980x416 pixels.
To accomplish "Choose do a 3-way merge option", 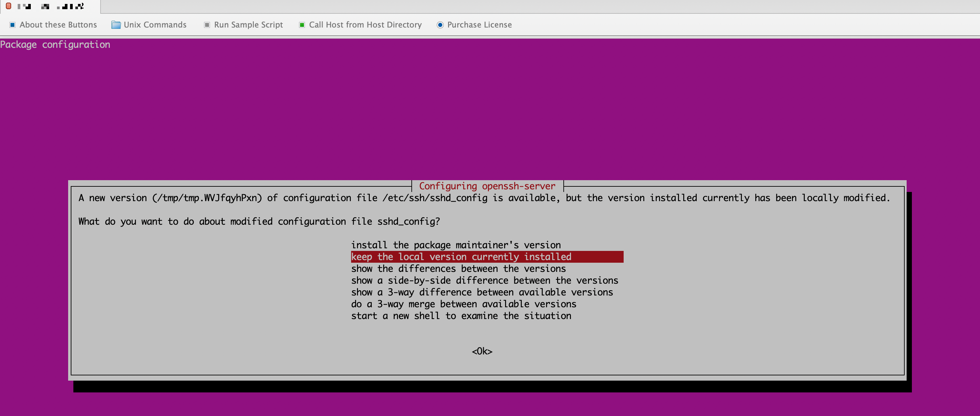I will 463,304.
